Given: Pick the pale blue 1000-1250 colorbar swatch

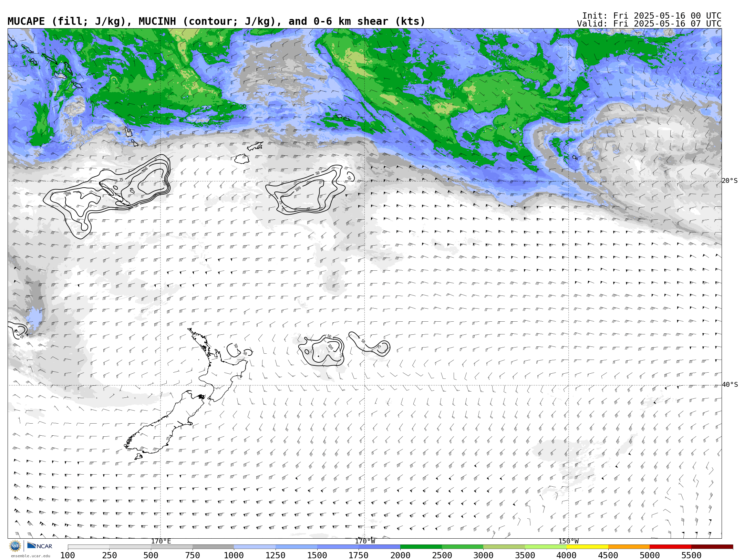Looking at the screenshot, I should tap(255, 547).
